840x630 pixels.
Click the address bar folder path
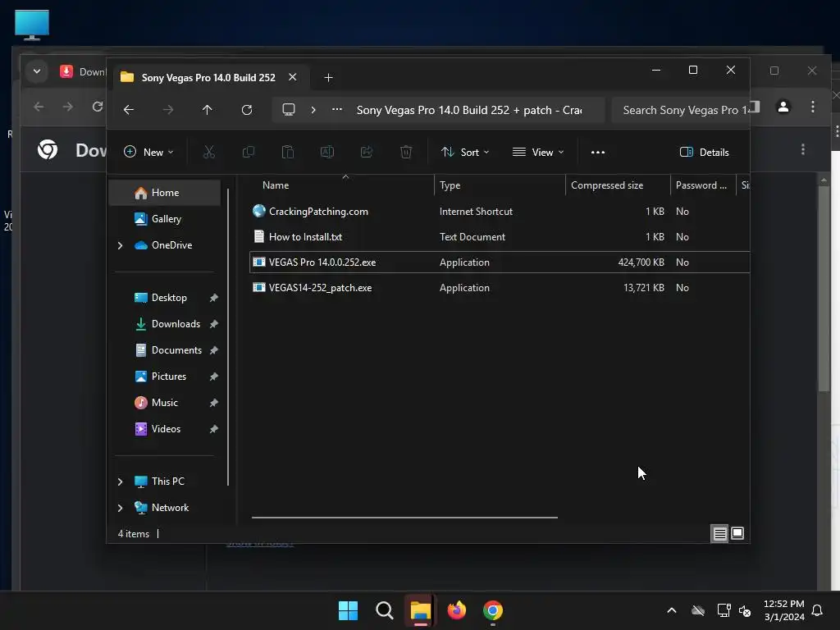pos(469,110)
